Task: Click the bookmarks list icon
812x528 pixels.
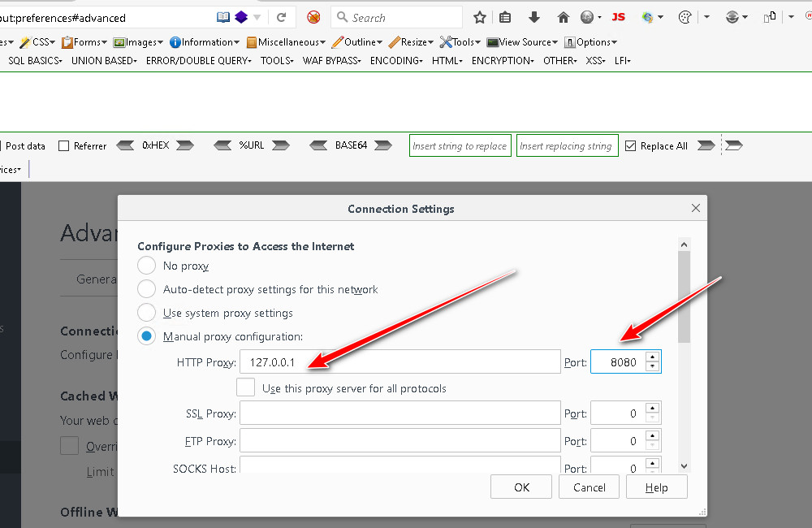Action: click(x=505, y=17)
